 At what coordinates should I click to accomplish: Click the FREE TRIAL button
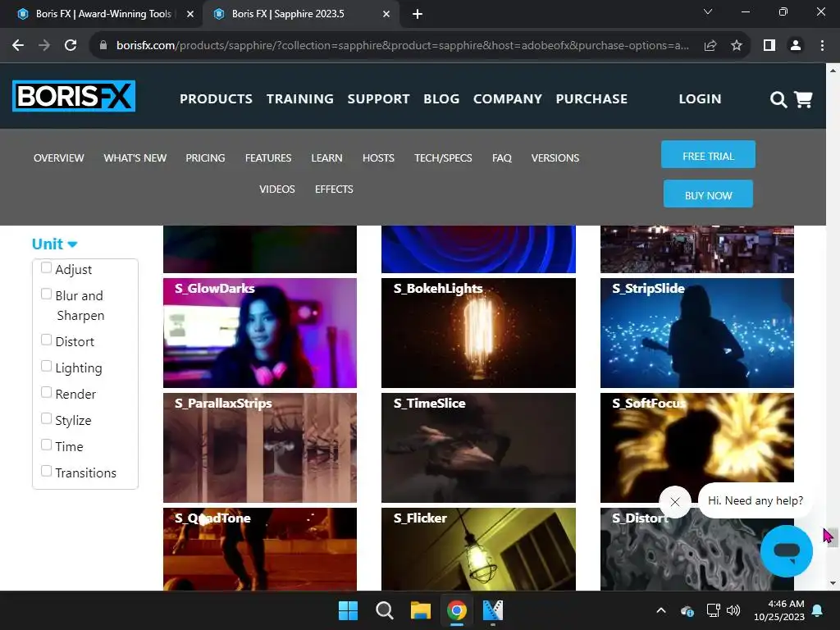tap(708, 155)
